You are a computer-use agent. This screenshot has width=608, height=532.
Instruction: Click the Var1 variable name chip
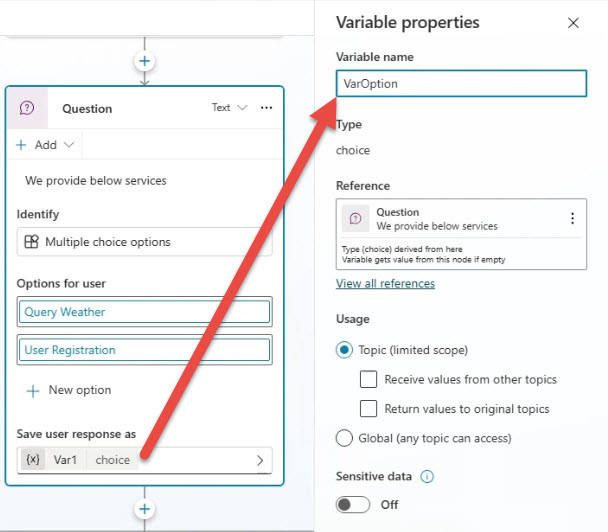coord(65,460)
